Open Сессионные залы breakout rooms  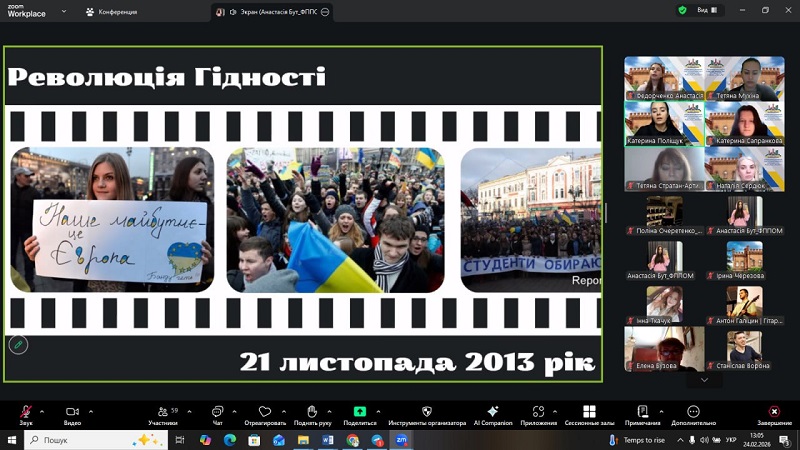[589, 412]
